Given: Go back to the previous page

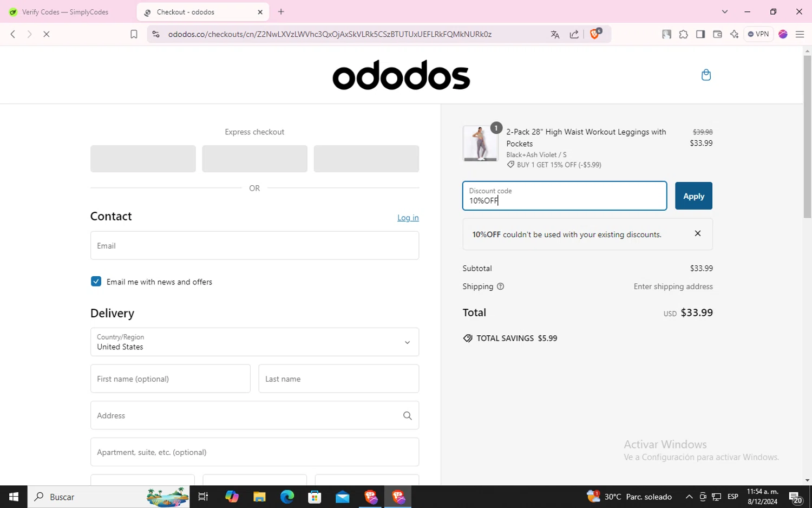Looking at the screenshot, I should [x=13, y=34].
